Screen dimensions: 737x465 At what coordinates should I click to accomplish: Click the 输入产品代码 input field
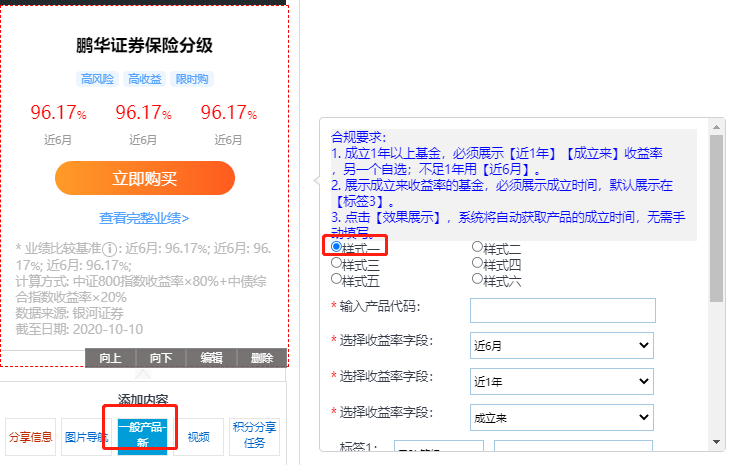click(x=563, y=310)
